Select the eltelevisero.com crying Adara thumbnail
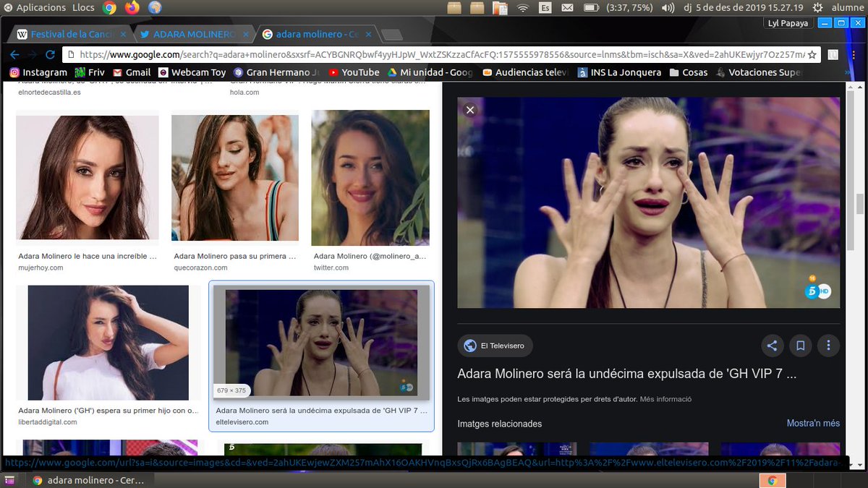 point(321,343)
